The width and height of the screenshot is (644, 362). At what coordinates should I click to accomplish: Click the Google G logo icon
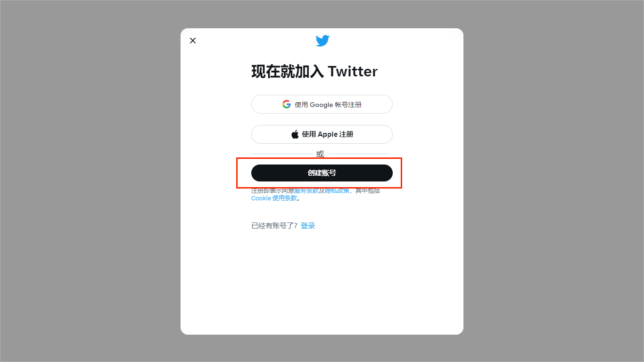click(287, 104)
